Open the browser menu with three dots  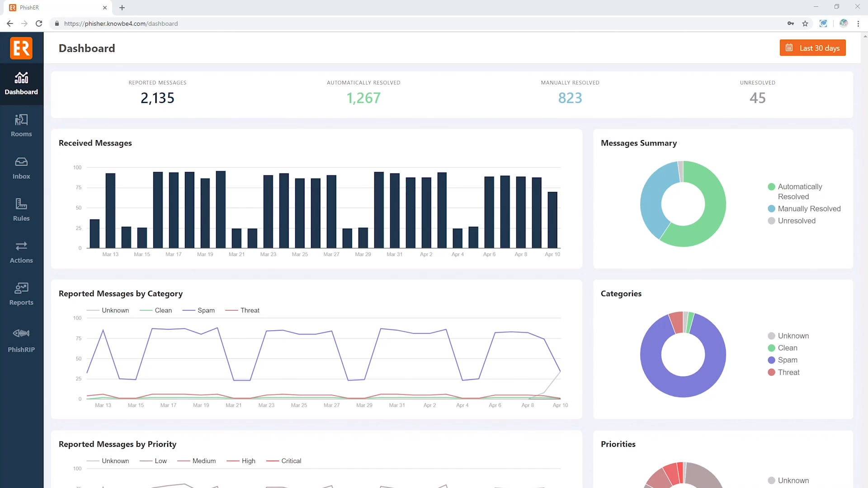pyautogui.click(x=858, y=23)
